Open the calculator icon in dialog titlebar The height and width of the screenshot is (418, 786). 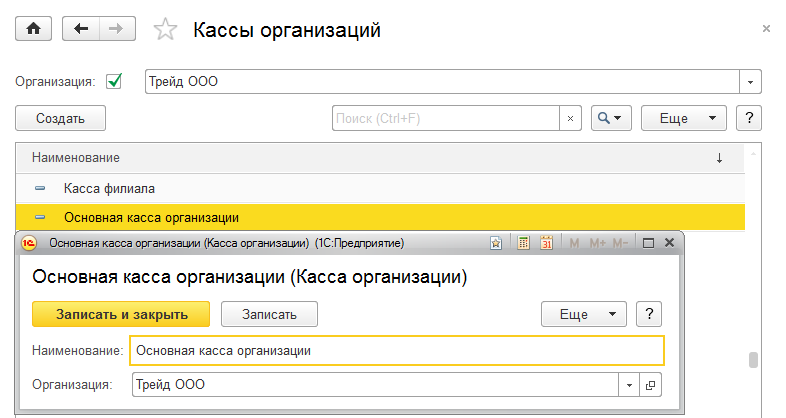(x=523, y=243)
